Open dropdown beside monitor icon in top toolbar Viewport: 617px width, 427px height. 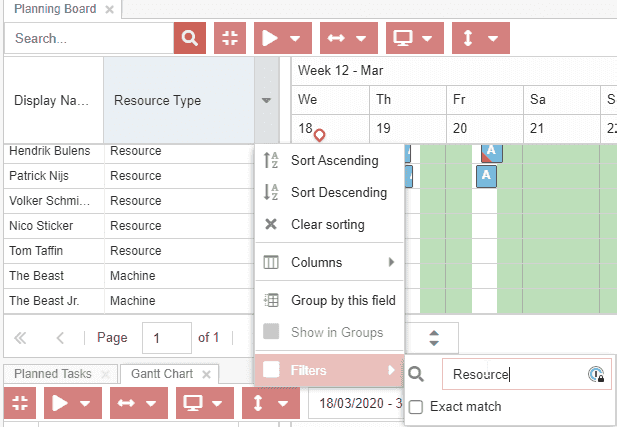point(427,39)
